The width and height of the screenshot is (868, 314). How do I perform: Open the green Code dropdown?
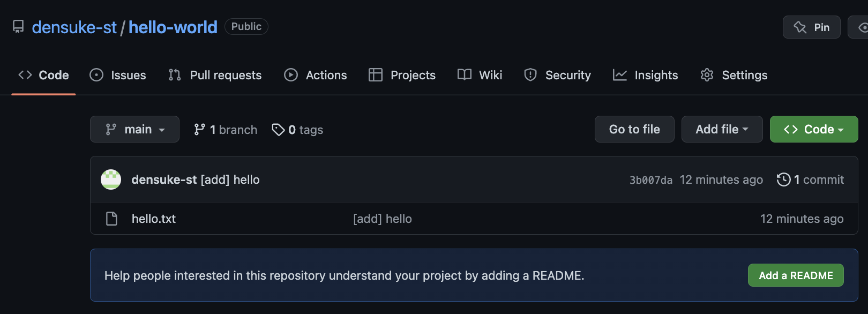pyautogui.click(x=813, y=129)
